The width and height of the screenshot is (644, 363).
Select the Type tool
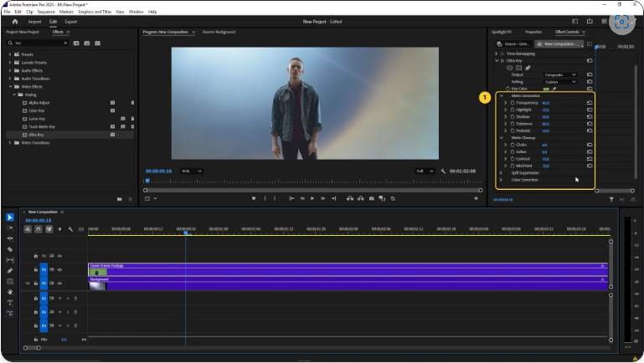pyautogui.click(x=10, y=303)
